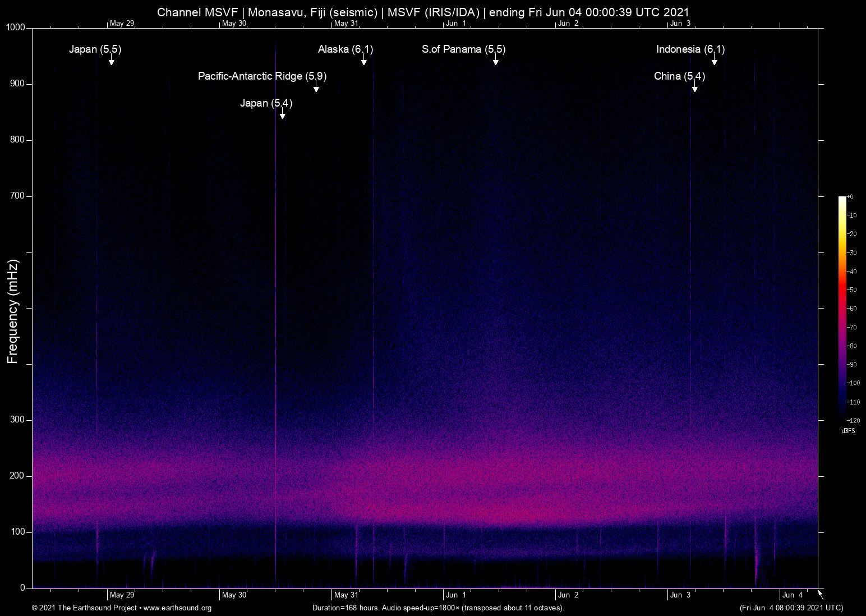Click the 'Jun 4' date label
The width and height of the screenshot is (866, 616).
coord(793,595)
